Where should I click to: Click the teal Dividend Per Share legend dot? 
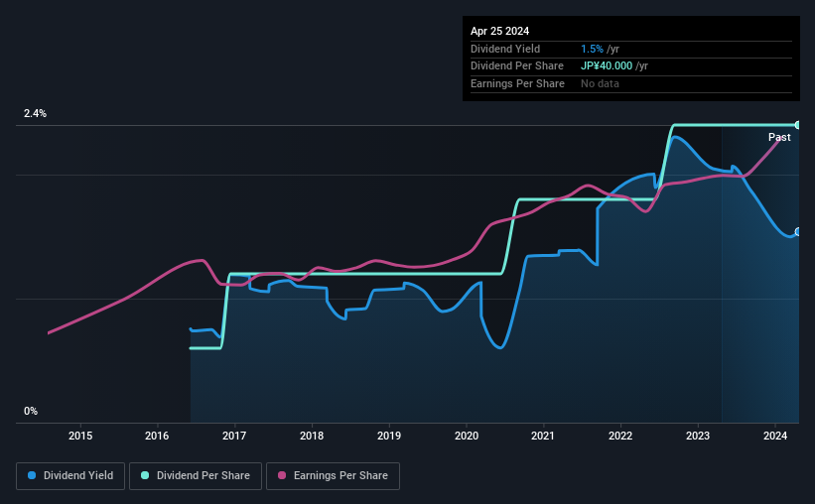pyautogui.click(x=145, y=475)
